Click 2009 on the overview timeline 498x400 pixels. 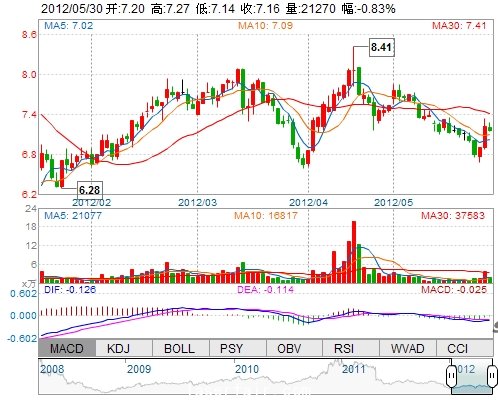(139, 369)
